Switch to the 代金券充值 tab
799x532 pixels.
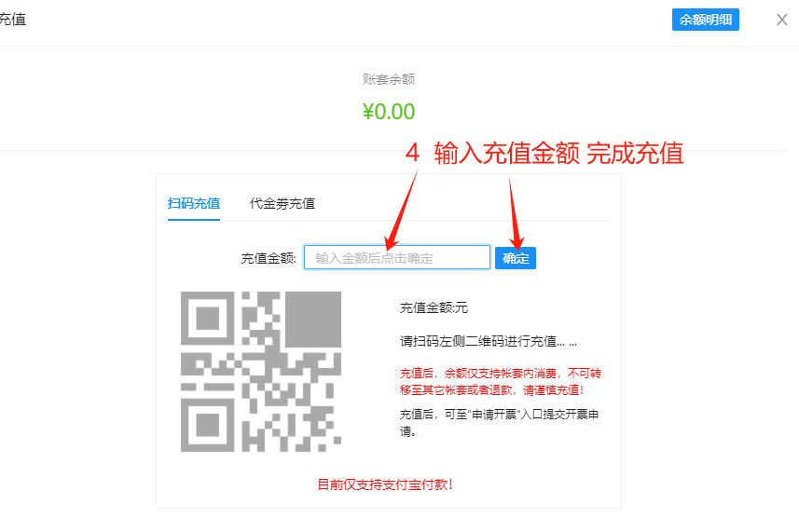[x=282, y=204]
